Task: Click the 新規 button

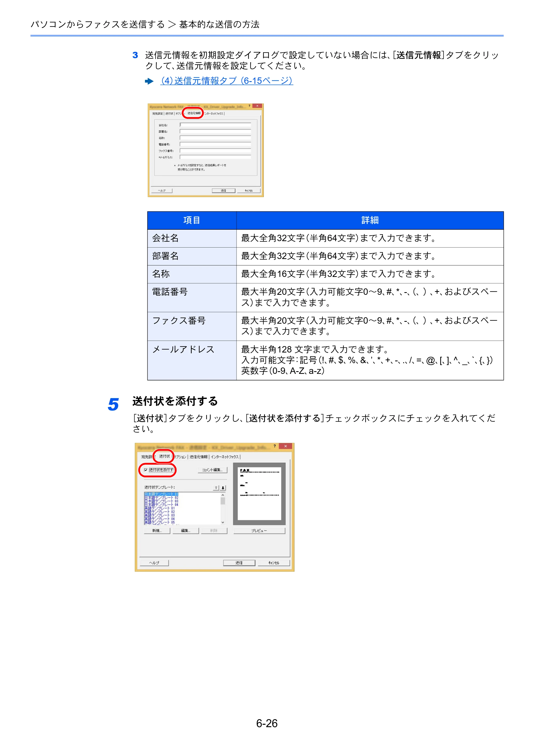Action: (x=157, y=531)
